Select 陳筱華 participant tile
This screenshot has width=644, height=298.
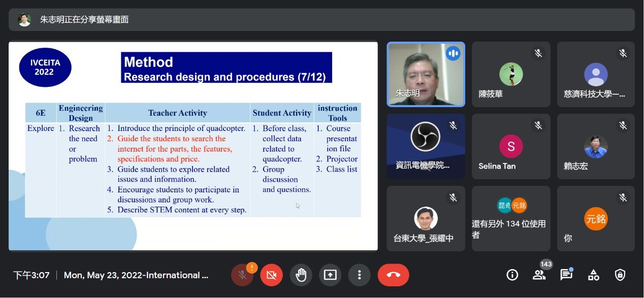pos(511,74)
